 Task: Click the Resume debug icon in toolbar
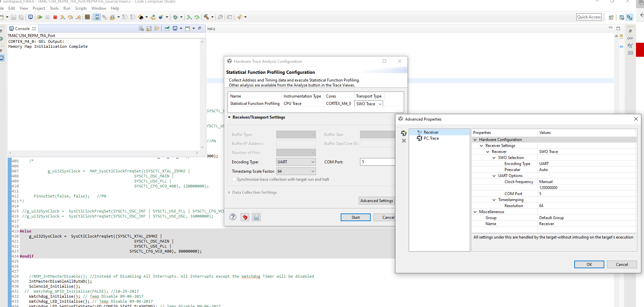40,17
